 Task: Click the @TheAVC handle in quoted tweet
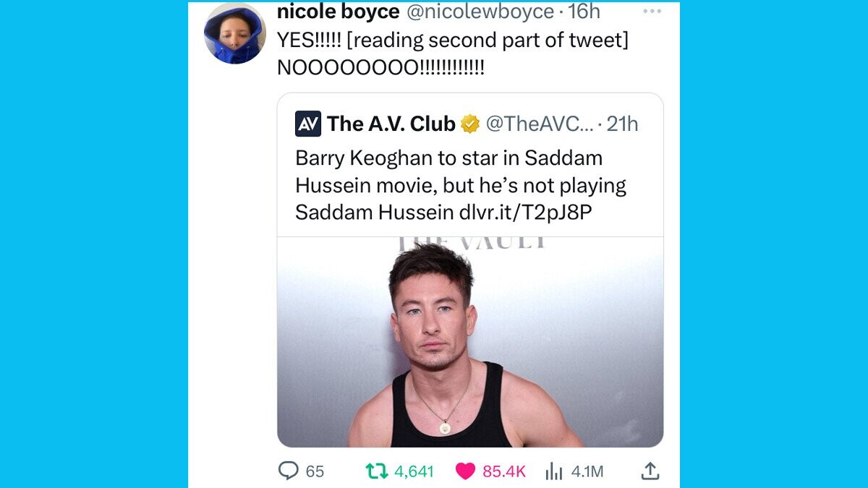pos(538,124)
